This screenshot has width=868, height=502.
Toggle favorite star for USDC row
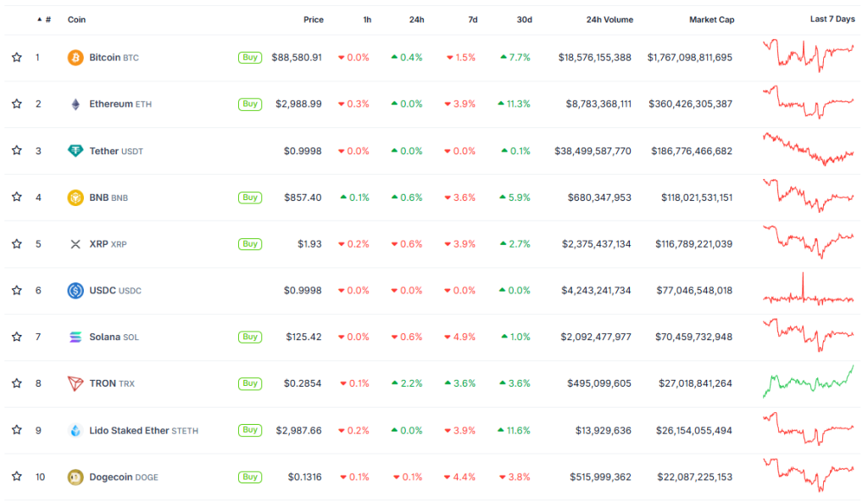[16, 290]
